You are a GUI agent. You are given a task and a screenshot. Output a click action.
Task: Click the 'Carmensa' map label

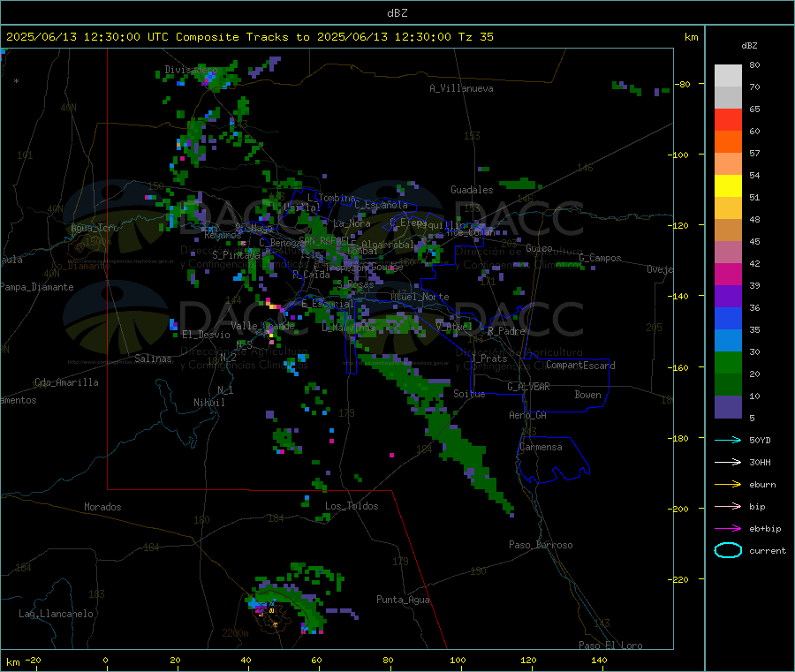(x=541, y=447)
